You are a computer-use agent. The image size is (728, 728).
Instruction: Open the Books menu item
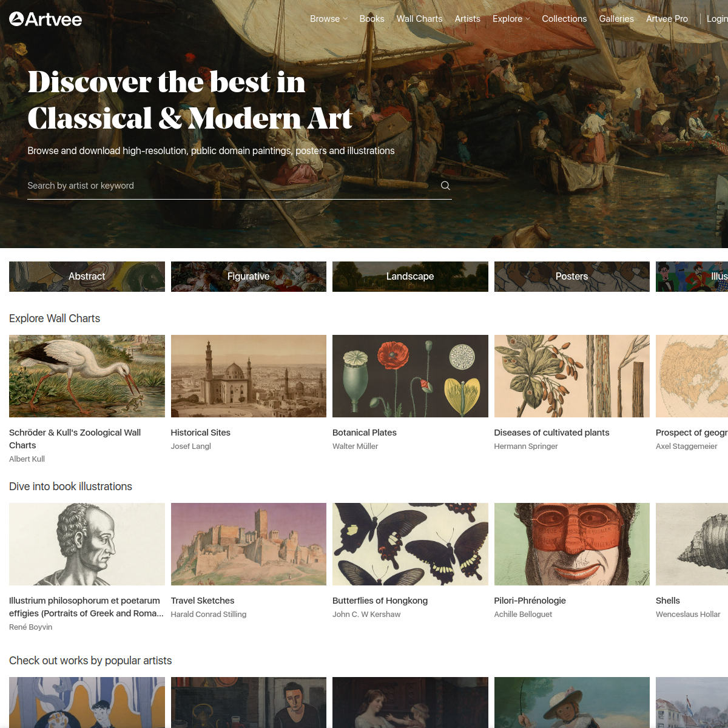(372, 19)
